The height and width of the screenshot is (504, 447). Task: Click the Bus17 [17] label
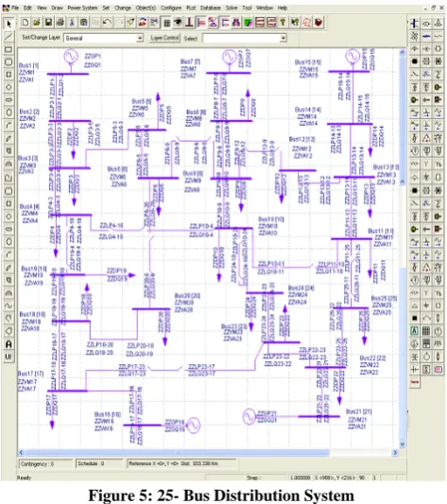[x=30, y=374]
